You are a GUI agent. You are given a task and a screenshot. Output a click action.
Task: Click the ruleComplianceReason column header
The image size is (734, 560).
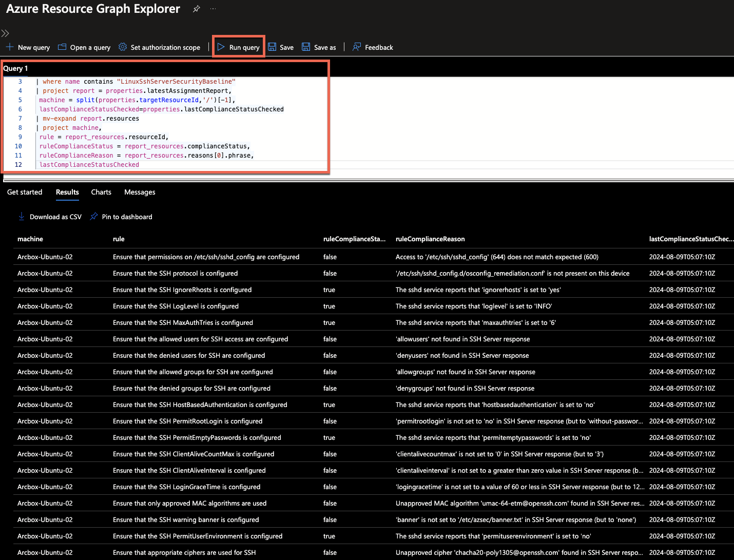[x=430, y=239]
